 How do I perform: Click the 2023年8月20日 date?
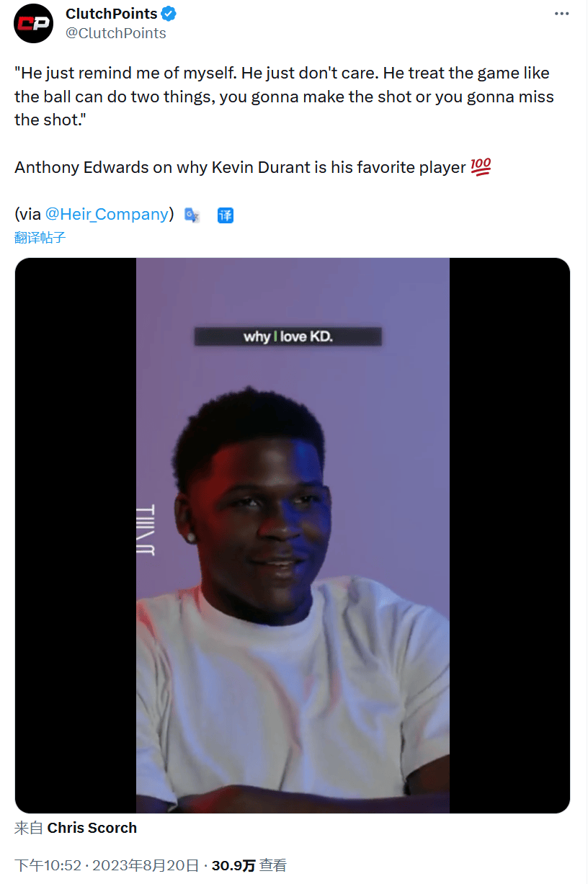pyautogui.click(x=145, y=865)
